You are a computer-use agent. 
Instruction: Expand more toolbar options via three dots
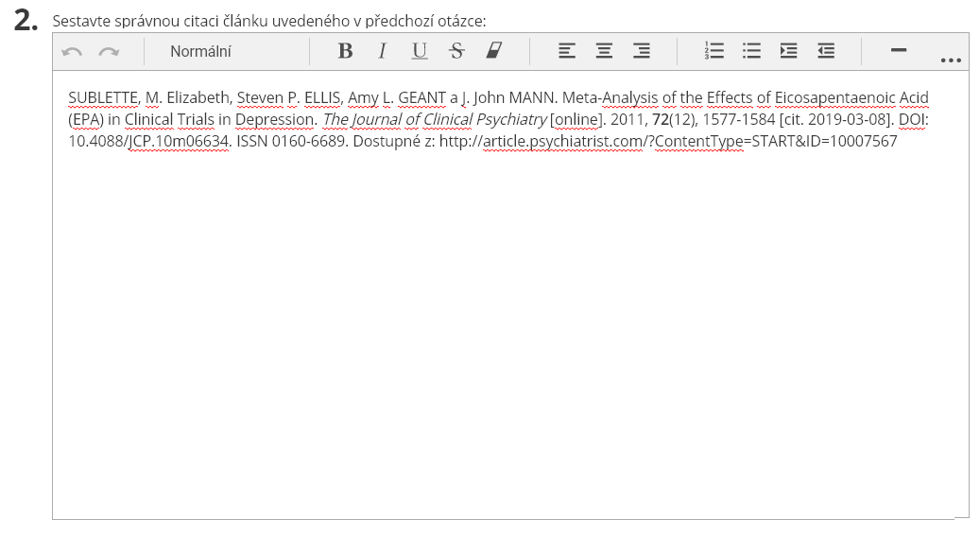(951, 61)
